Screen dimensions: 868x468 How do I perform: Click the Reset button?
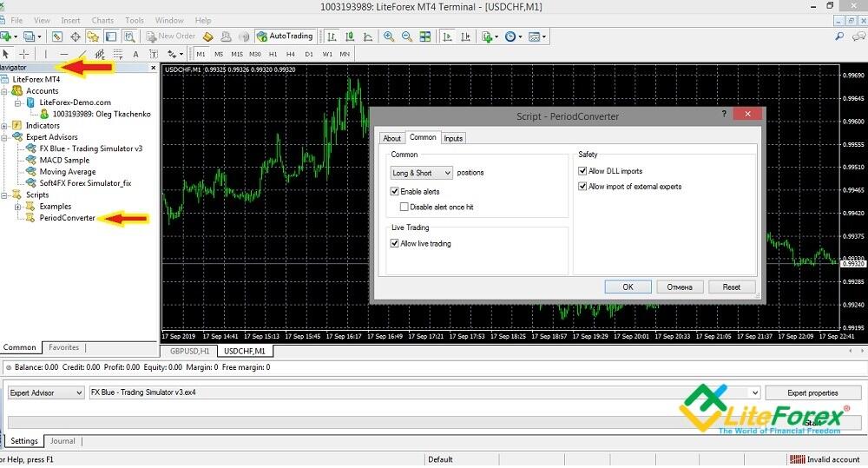731,287
